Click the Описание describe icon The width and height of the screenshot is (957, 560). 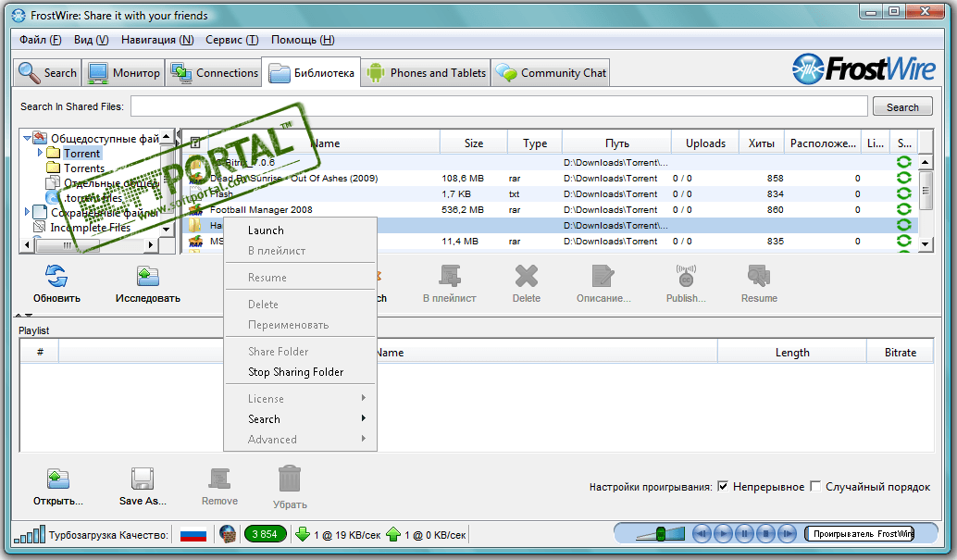pos(603,276)
